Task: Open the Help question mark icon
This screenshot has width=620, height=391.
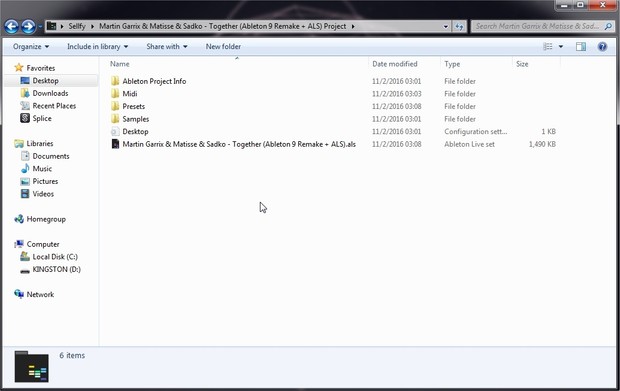Action: pos(602,47)
